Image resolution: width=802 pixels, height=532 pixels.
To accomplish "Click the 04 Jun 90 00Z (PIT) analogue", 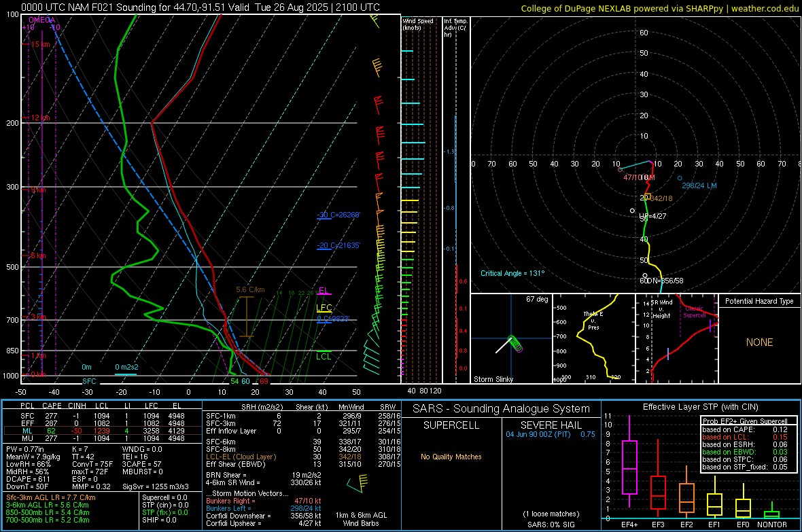I will click(x=551, y=434).
